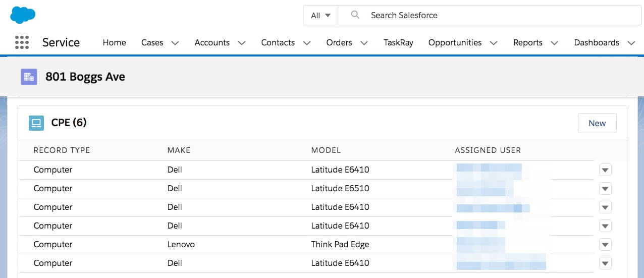Click the CPE related list icon

point(36,123)
